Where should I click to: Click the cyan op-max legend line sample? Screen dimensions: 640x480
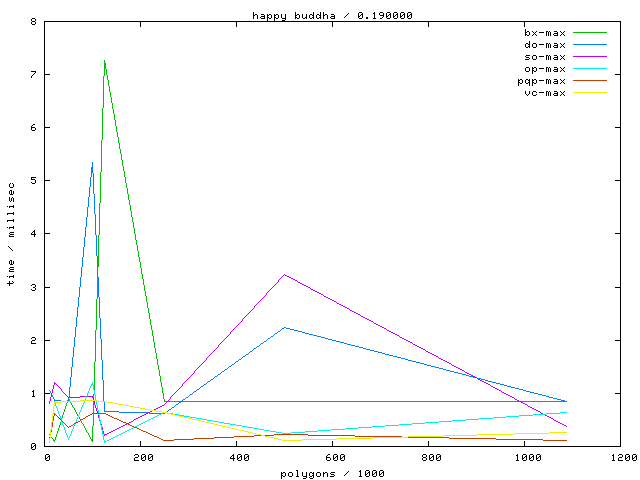(x=590, y=69)
